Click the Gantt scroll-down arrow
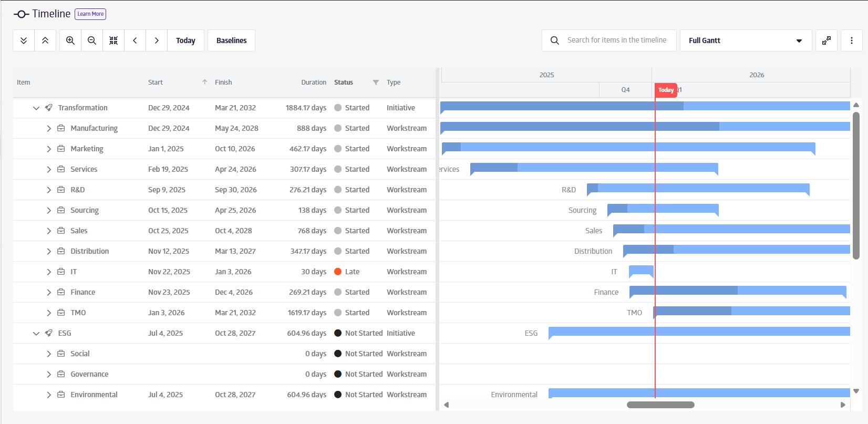 point(856,391)
